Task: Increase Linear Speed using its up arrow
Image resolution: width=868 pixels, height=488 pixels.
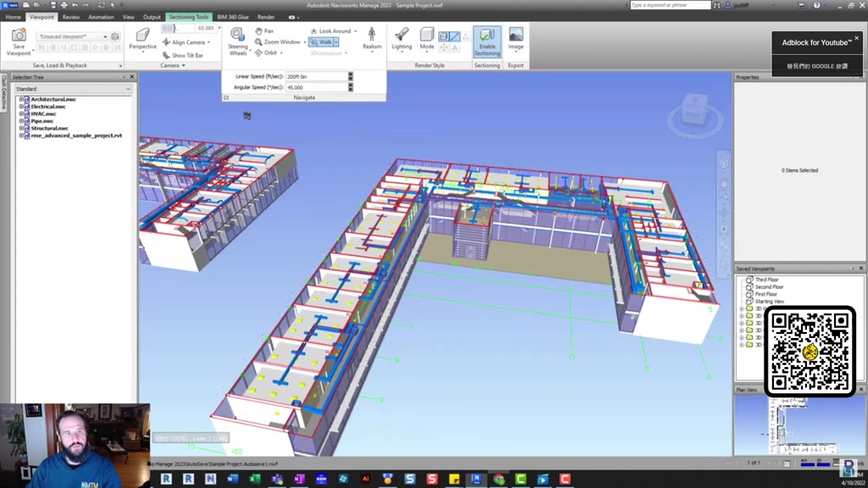Action: coord(350,74)
